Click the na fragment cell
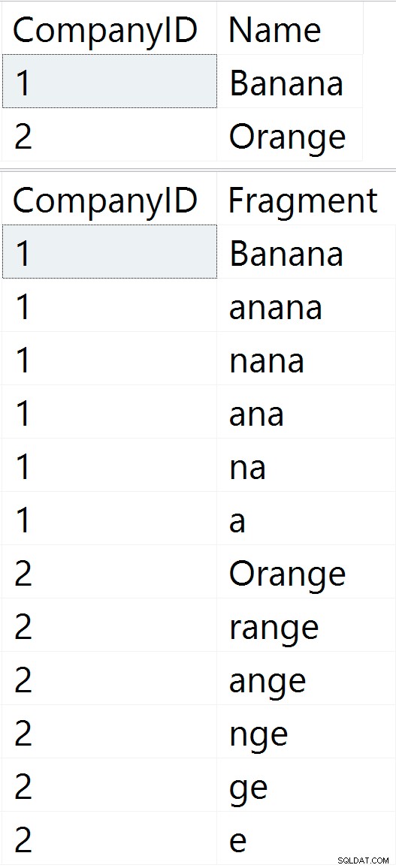This screenshot has width=396, height=868. coord(307,465)
